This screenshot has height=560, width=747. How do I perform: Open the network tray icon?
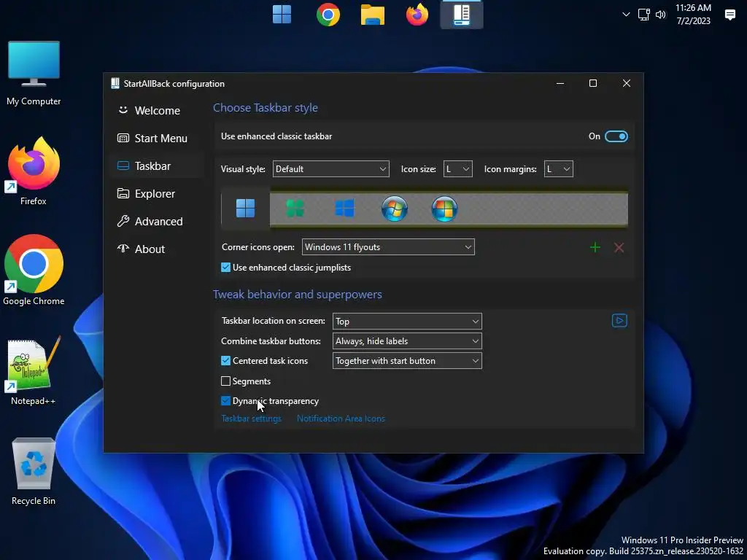tap(644, 15)
